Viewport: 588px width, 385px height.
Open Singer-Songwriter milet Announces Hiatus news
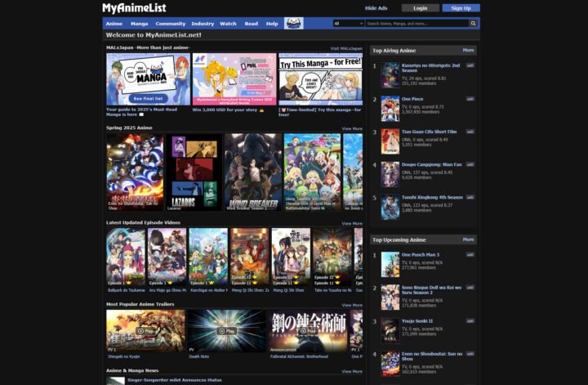(x=175, y=380)
